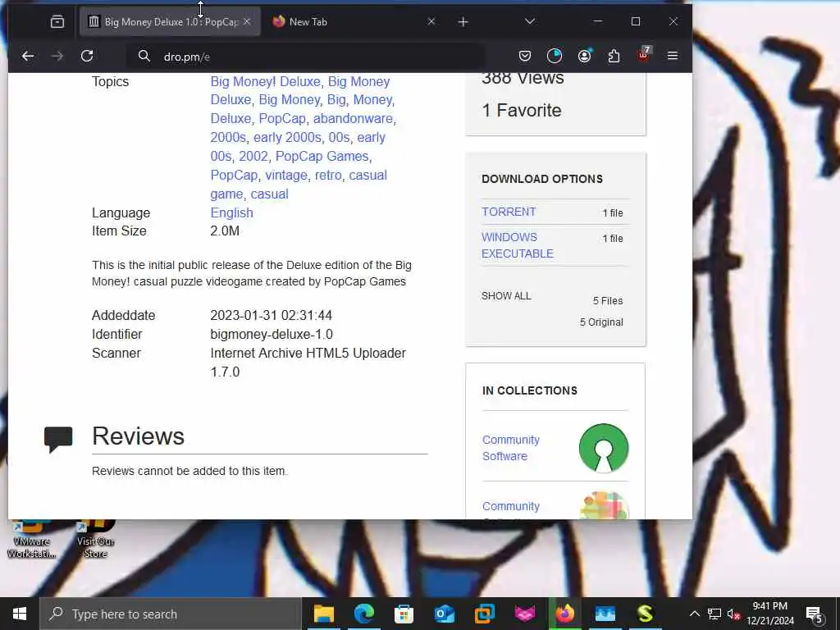Open the early 2000s topic link
Image resolution: width=840 pixels, height=630 pixels.
pos(287,137)
